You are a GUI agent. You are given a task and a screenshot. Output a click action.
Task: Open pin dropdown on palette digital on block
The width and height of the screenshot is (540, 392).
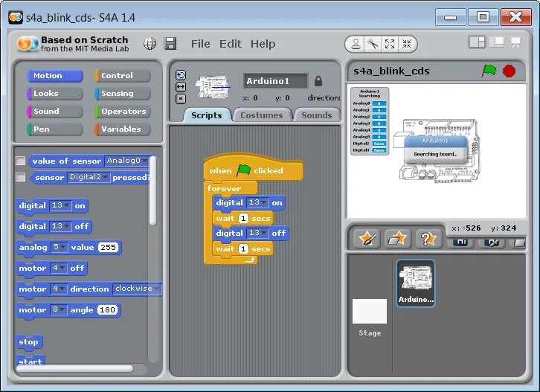(60, 205)
